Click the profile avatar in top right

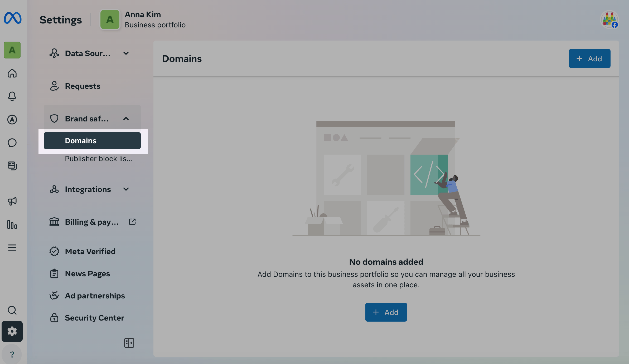click(x=610, y=19)
